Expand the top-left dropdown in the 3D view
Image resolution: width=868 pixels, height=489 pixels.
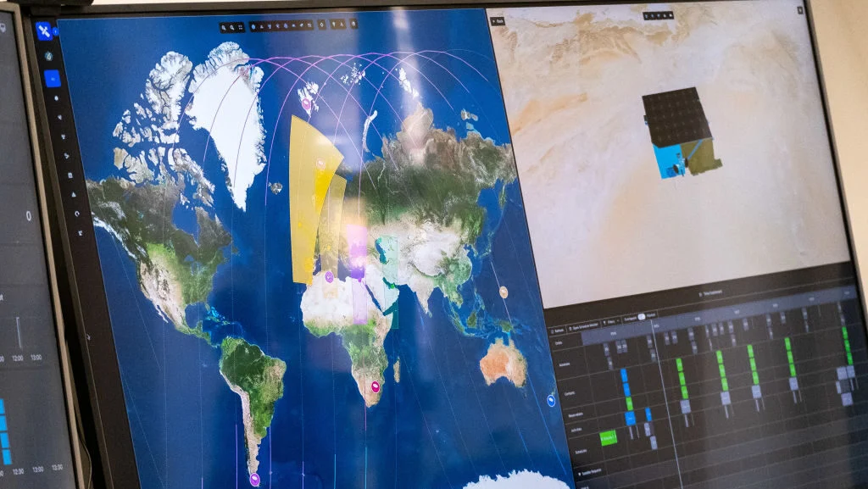coord(498,20)
